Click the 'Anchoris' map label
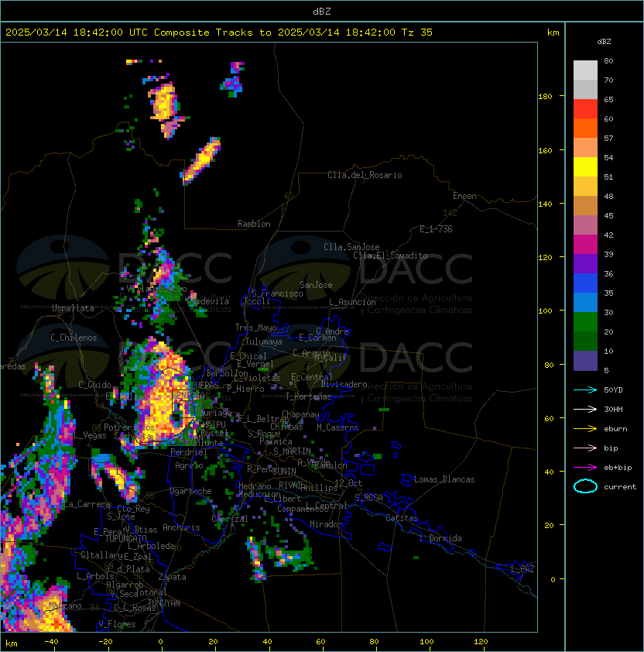This screenshot has height=652, width=644. pyautogui.click(x=181, y=527)
